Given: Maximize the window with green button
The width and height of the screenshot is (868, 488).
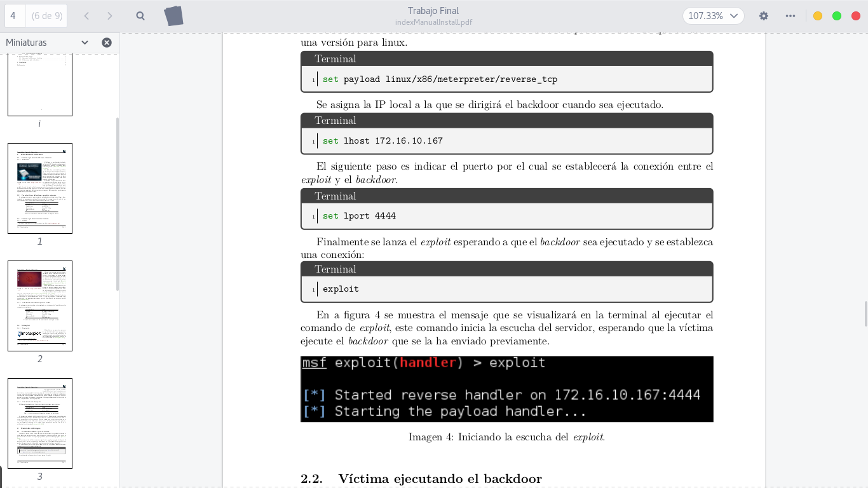Looking at the screenshot, I should point(837,16).
